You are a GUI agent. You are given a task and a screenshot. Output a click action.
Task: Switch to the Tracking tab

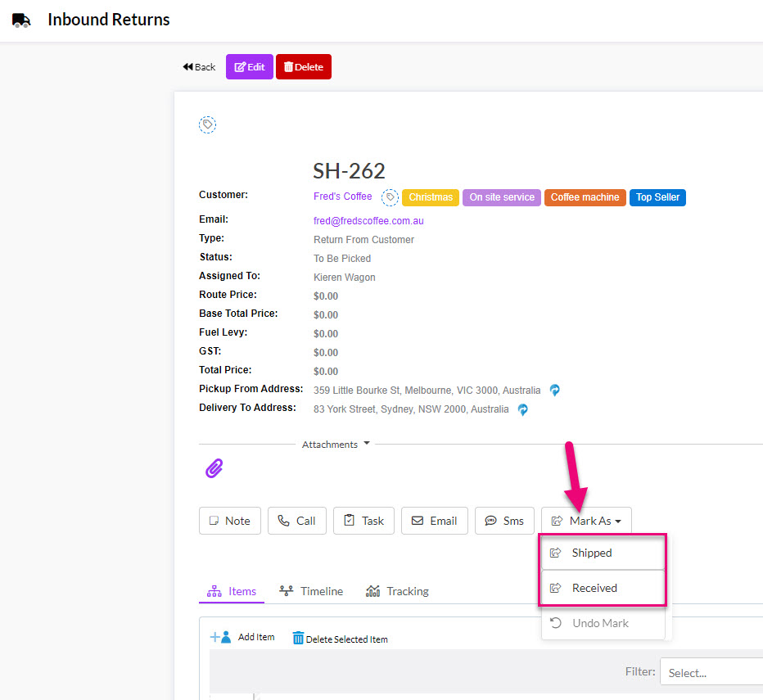coord(397,591)
